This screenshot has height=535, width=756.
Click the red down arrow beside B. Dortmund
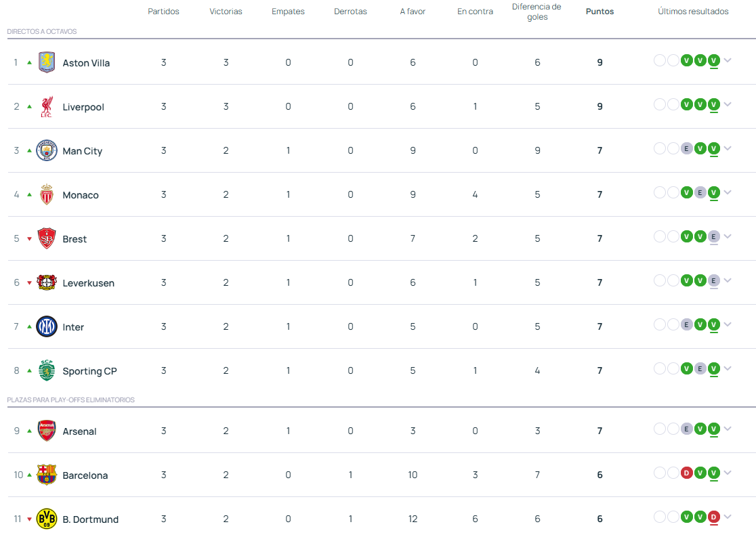pyautogui.click(x=29, y=519)
